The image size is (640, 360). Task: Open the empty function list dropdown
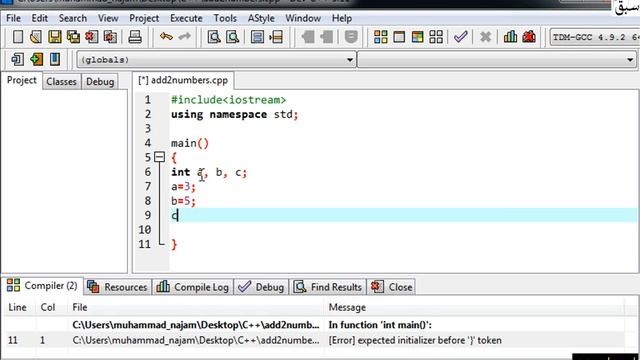point(497,60)
